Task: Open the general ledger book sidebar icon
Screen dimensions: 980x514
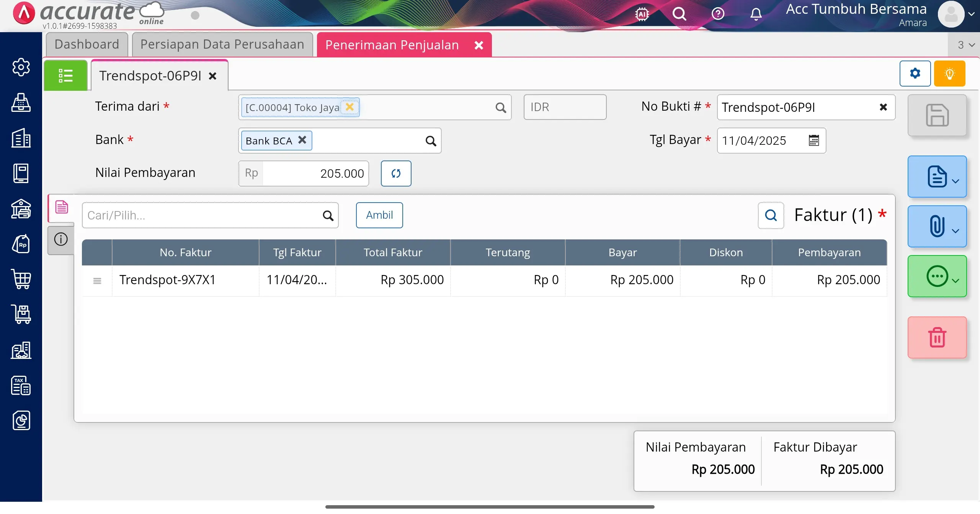Action: tap(21, 173)
